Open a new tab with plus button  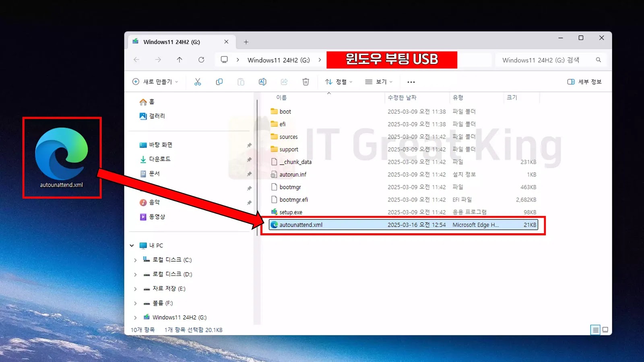246,42
